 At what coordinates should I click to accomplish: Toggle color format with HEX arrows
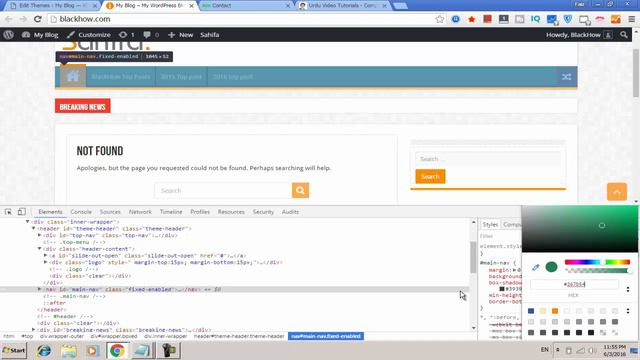(x=628, y=289)
